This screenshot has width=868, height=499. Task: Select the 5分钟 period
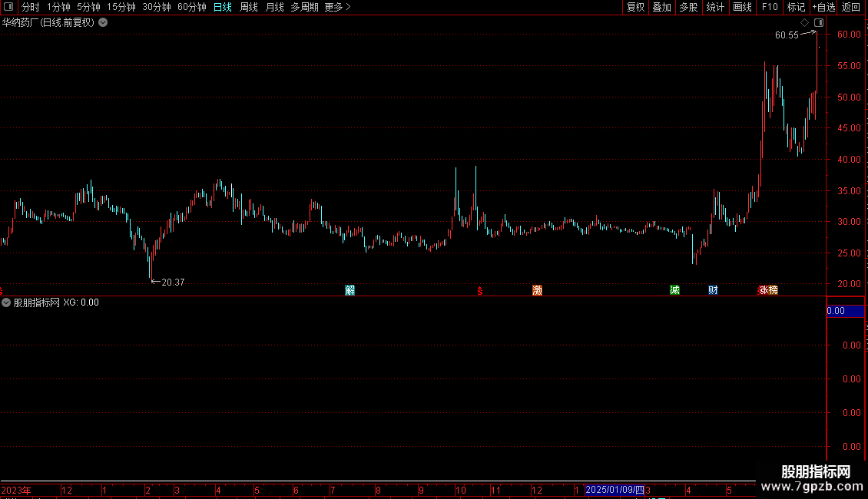pyautogui.click(x=88, y=7)
